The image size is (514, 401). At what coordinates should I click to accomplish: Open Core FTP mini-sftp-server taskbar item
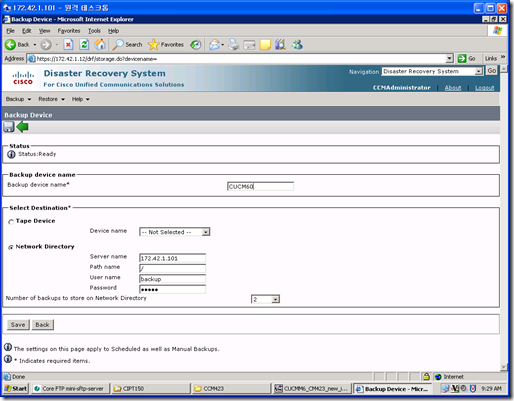[x=71, y=389]
